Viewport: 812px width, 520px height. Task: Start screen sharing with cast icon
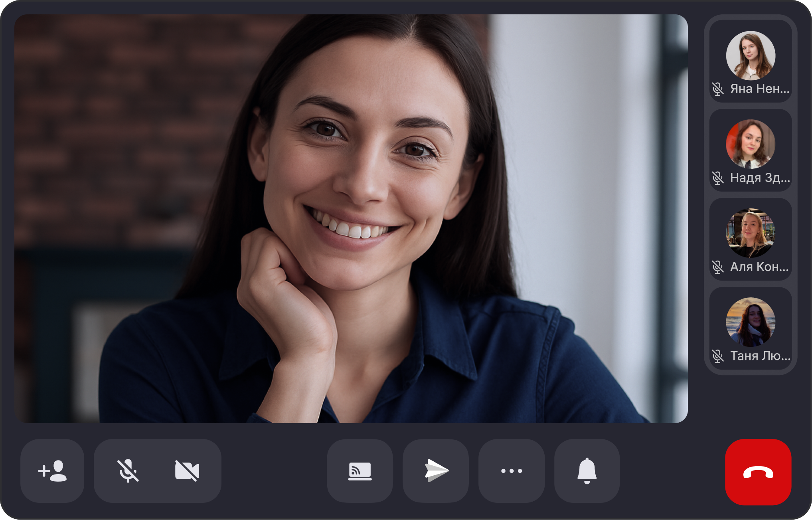pos(360,471)
